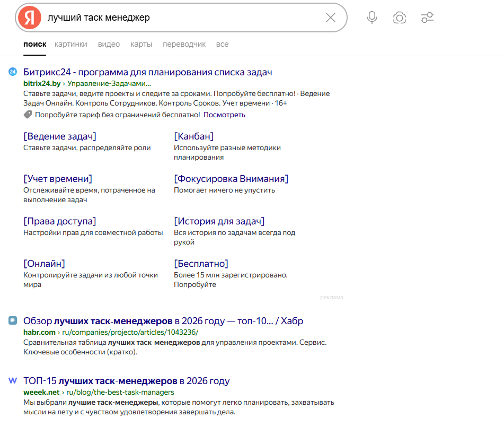The image size is (504, 426).
Task: Click the 'Ставьте задачи, распределяйте роли' description
Action: coord(87,147)
